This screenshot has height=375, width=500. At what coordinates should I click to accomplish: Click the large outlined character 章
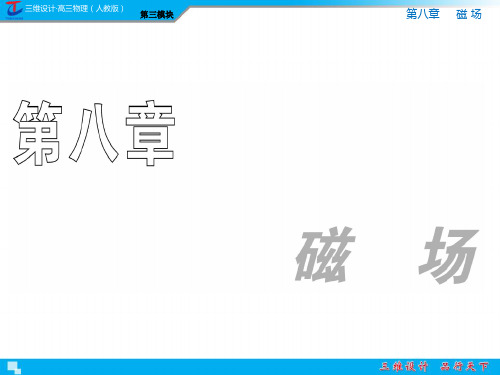point(150,133)
